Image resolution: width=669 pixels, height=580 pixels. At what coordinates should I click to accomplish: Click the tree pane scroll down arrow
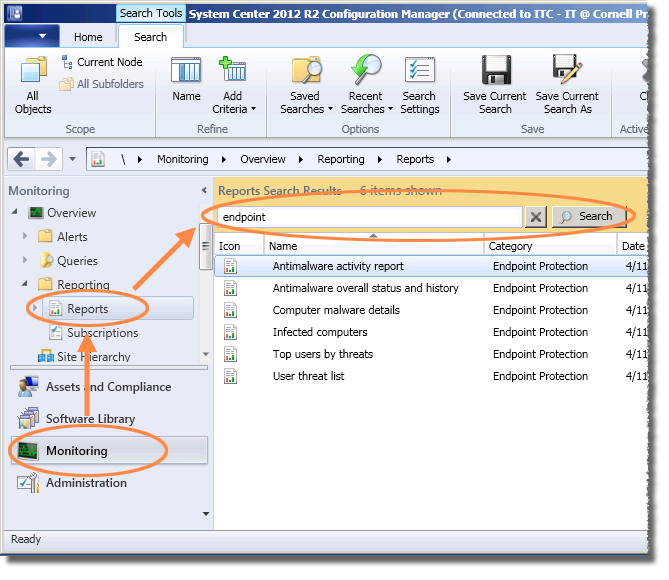(x=206, y=354)
